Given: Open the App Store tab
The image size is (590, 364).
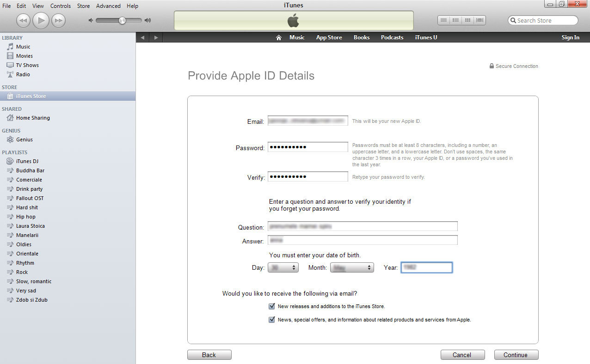Looking at the screenshot, I should pos(329,37).
